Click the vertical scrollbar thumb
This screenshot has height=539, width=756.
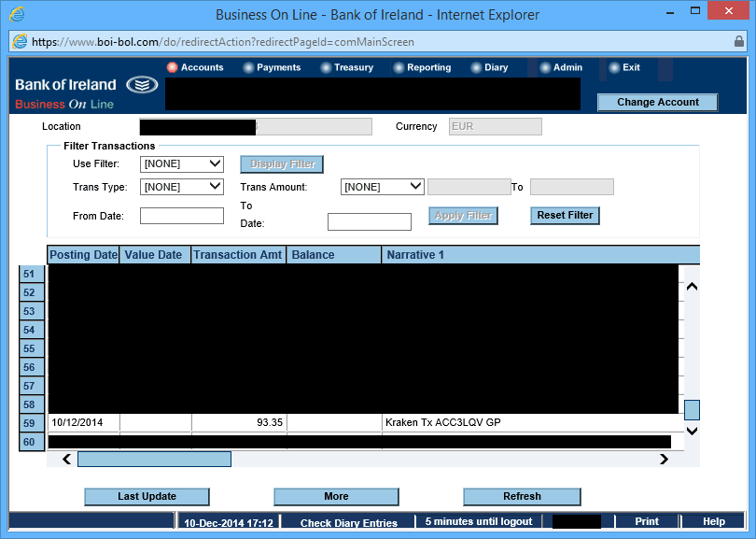pos(692,410)
